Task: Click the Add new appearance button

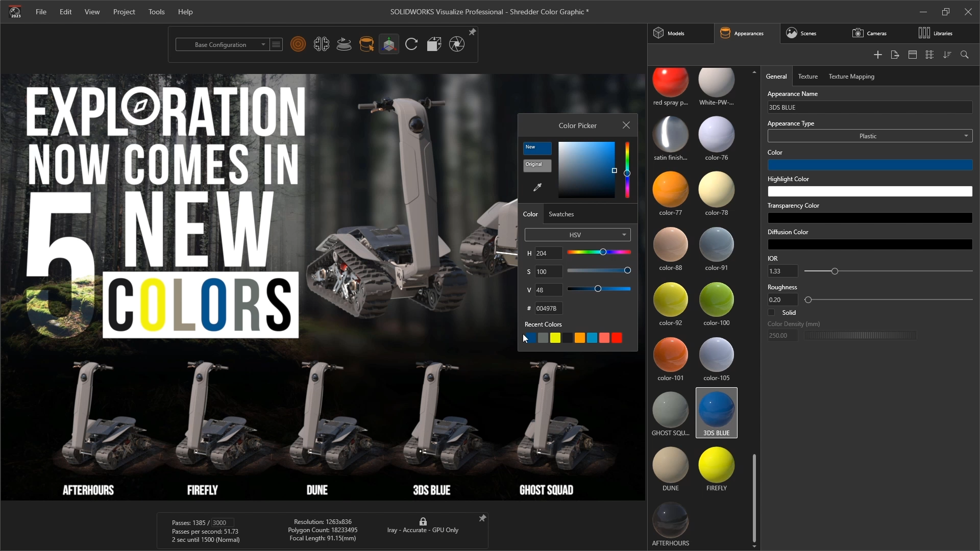Action: [x=878, y=55]
